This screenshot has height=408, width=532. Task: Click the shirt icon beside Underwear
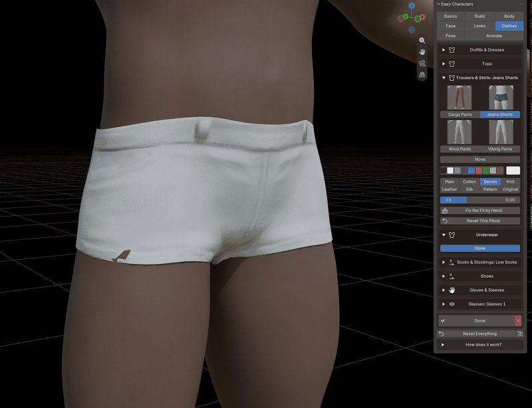click(x=452, y=235)
